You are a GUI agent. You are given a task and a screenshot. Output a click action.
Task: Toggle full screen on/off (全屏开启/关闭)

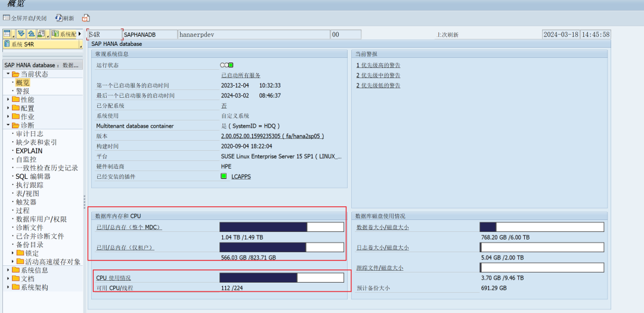[24, 18]
